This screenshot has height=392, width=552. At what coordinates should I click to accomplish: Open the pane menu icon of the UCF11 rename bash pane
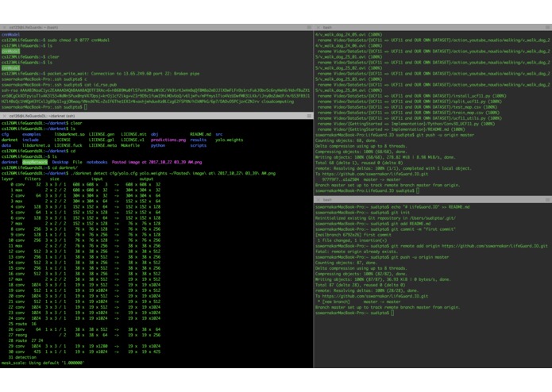548,28
